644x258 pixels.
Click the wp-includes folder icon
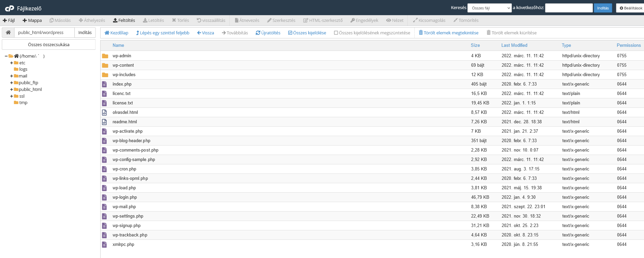coord(105,75)
